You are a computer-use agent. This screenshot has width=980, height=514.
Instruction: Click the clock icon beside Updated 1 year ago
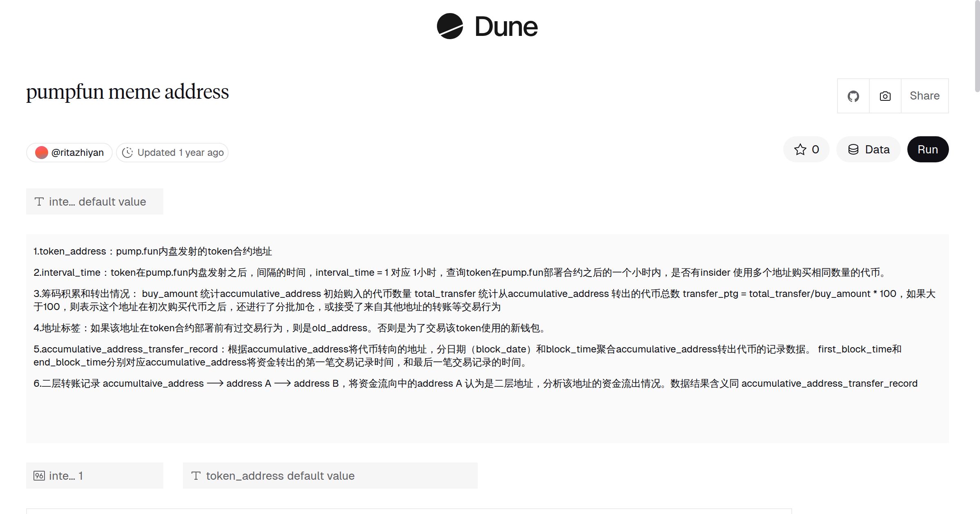(127, 152)
